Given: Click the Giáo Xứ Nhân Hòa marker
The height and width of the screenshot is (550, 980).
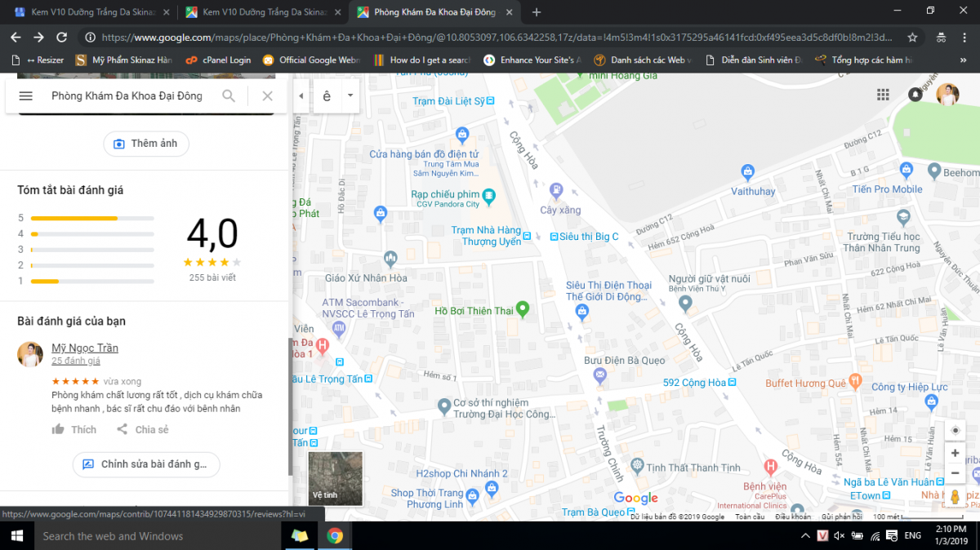Looking at the screenshot, I should coord(390,259).
